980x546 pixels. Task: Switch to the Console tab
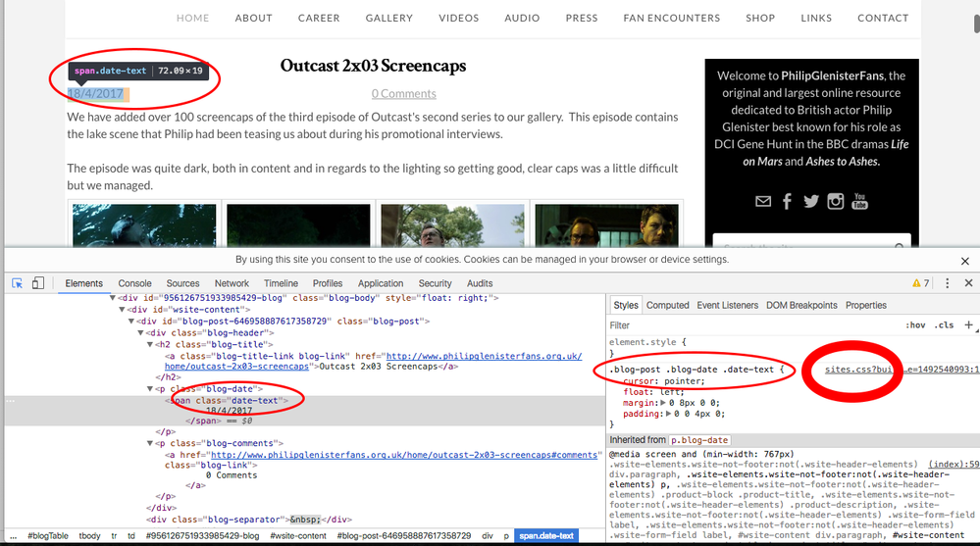(x=135, y=283)
